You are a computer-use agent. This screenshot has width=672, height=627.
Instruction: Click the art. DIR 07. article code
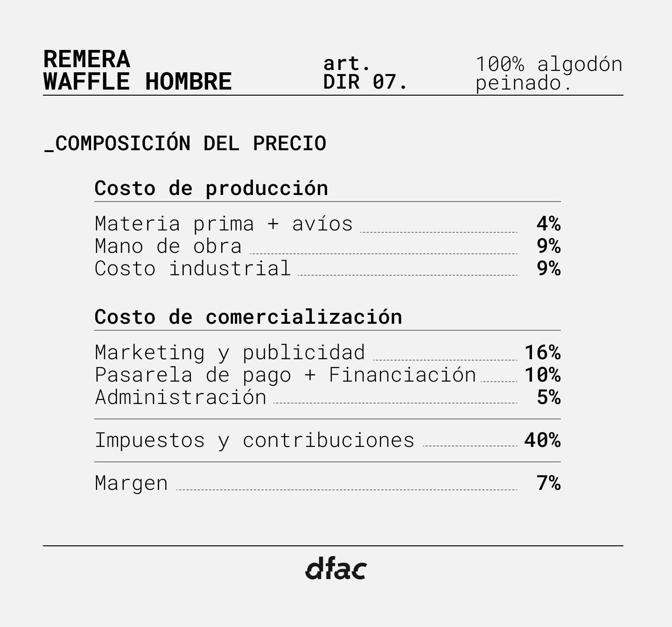coord(365,73)
